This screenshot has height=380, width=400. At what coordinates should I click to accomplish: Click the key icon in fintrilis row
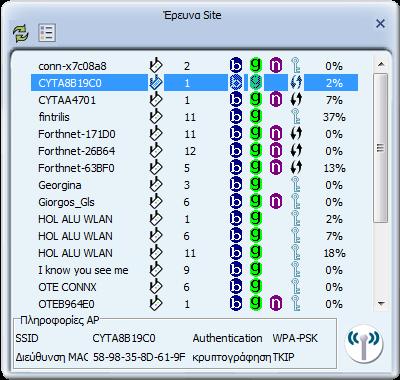point(295,116)
